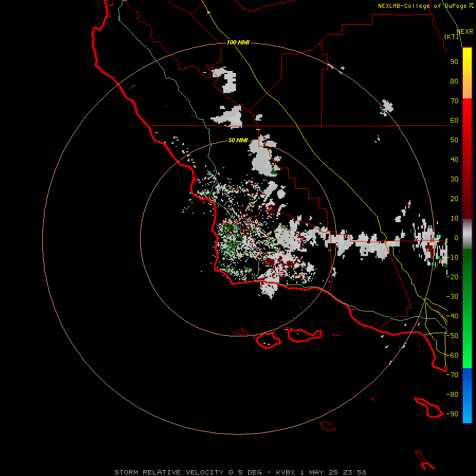Click the 80 value on velocity scale
Viewport: 476px width, 476px height.
(454, 81)
